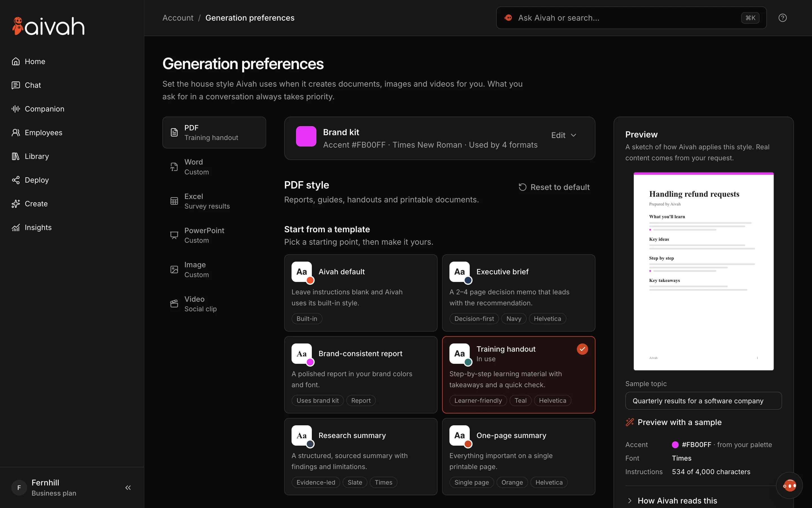
Task: Open Insights in the sidebar
Action: click(32, 227)
